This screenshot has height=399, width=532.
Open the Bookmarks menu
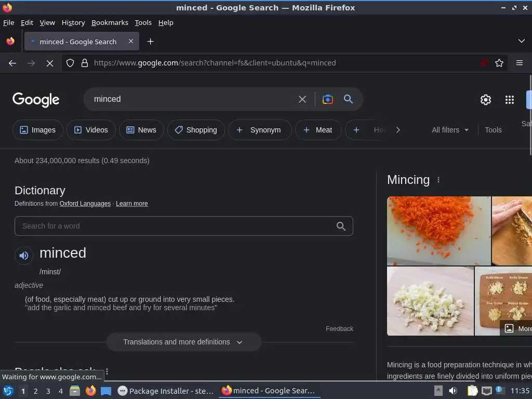pos(110,23)
